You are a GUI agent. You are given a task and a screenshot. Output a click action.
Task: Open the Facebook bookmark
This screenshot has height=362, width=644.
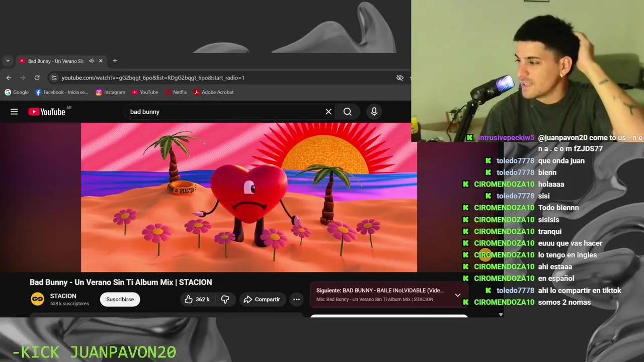point(61,92)
